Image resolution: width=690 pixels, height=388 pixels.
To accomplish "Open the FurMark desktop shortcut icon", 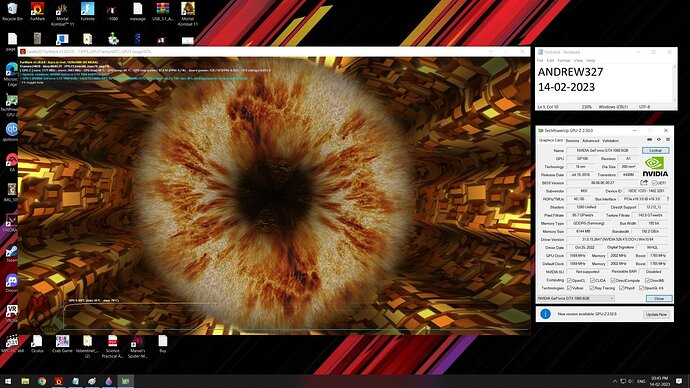I will click(x=37, y=12).
